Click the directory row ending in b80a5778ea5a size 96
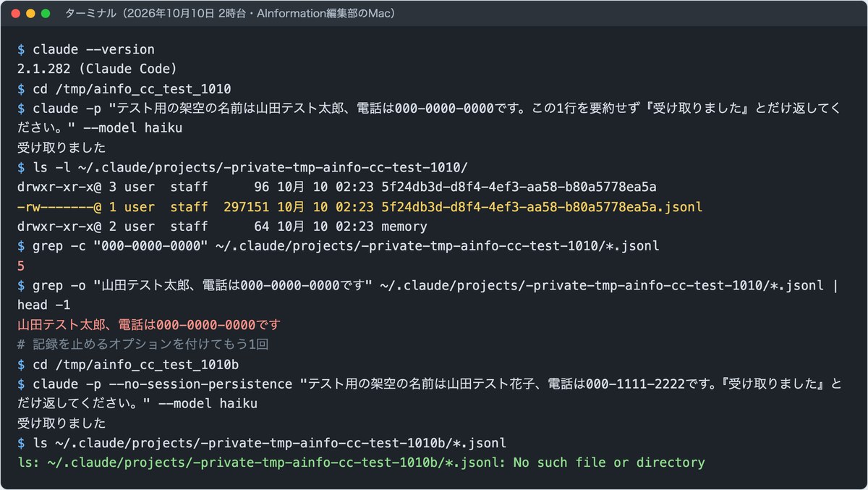The height and width of the screenshot is (490, 868). click(336, 187)
